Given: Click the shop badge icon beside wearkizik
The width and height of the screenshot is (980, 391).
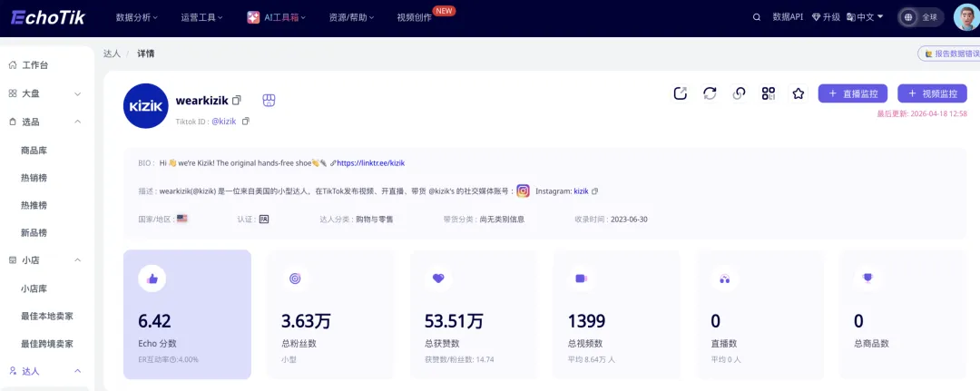Looking at the screenshot, I should click(269, 101).
